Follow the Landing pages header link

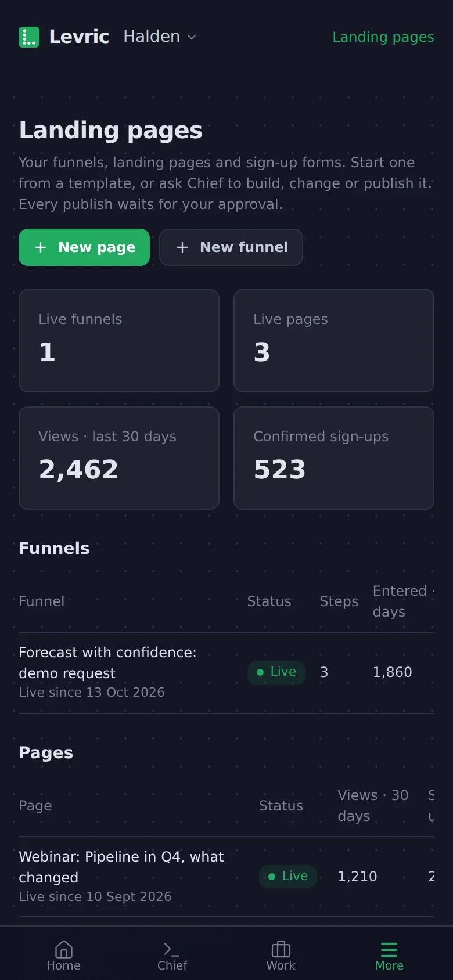click(x=383, y=37)
